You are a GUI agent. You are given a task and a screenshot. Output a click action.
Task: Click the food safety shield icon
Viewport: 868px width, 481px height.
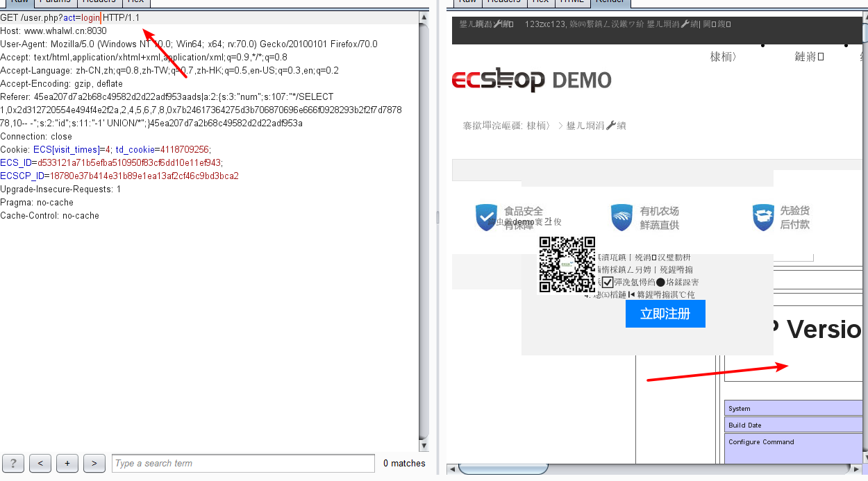point(487,217)
